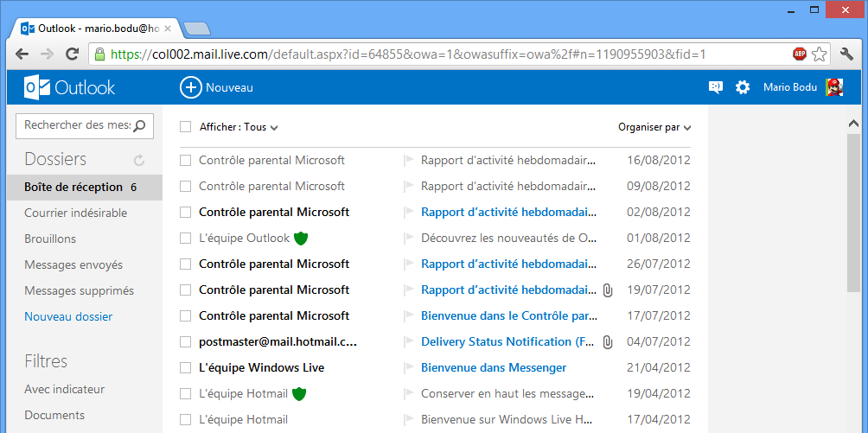Open the 02/08/2012 Rapport d'activité message

(x=509, y=212)
